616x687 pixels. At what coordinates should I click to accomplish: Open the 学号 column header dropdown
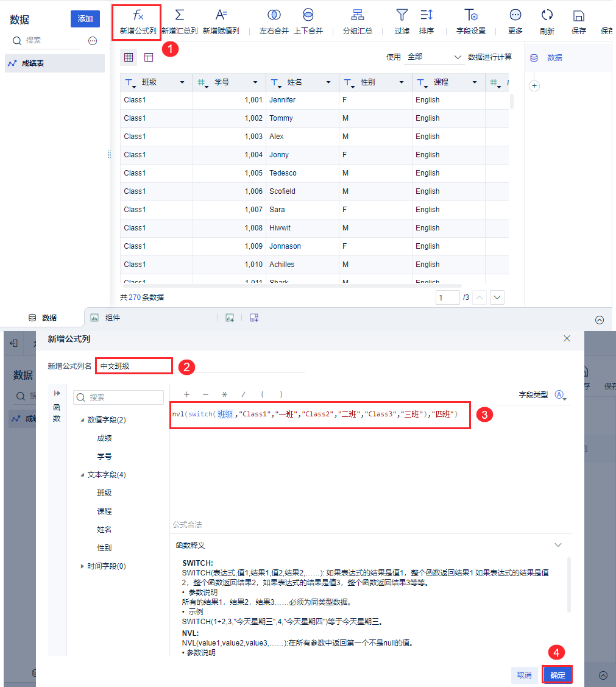pos(255,82)
